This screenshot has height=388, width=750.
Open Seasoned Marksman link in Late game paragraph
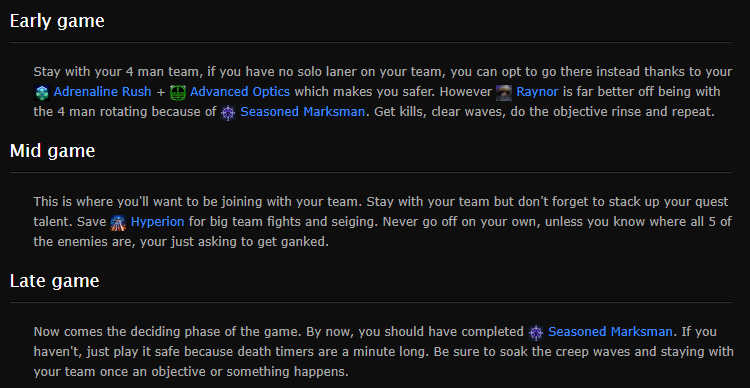click(x=610, y=332)
